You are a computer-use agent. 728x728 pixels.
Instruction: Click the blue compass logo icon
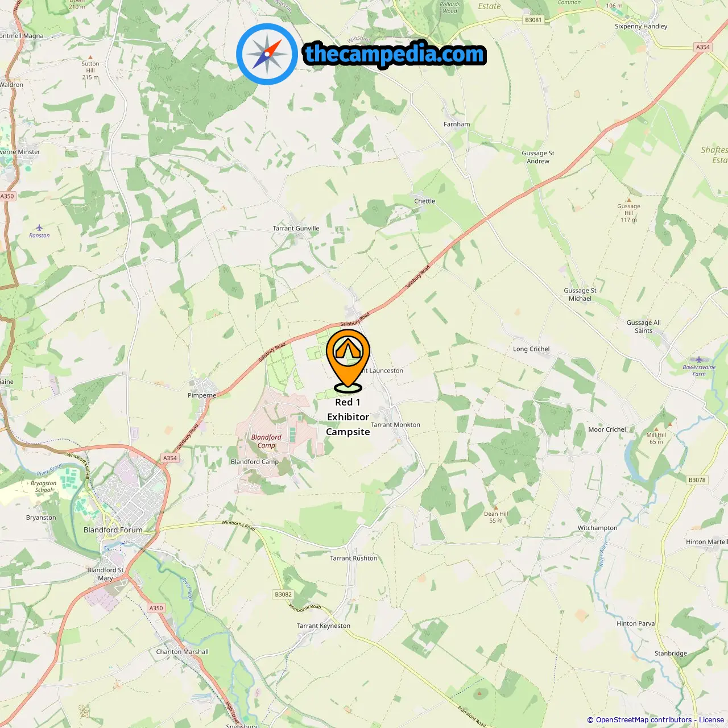267,54
